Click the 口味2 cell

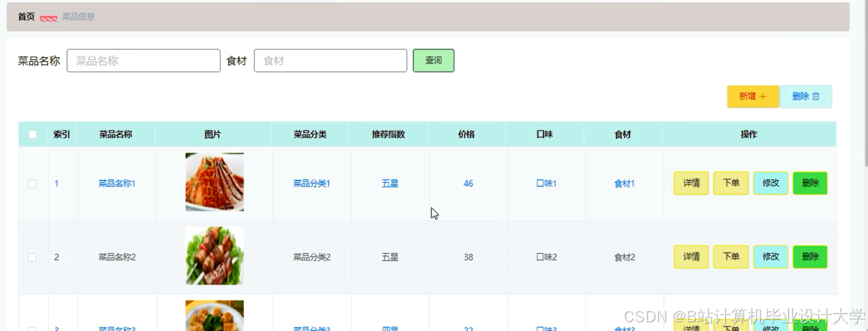[x=547, y=257]
